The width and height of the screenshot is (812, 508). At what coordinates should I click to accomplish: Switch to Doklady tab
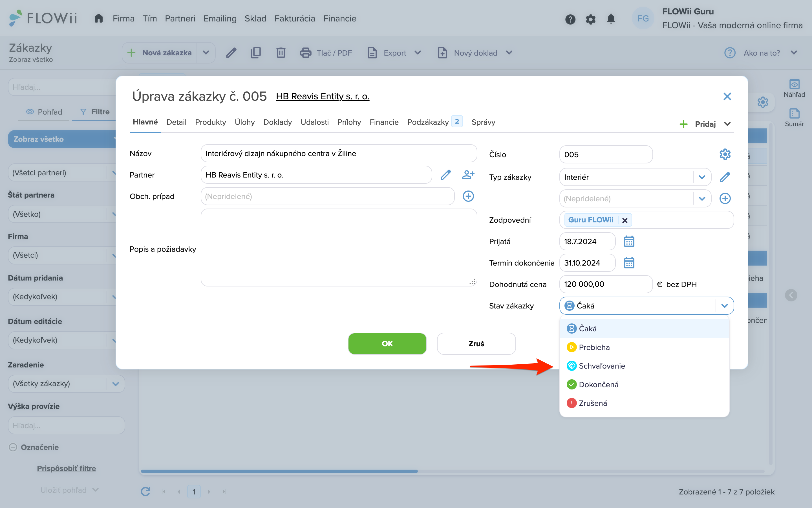pyautogui.click(x=277, y=122)
